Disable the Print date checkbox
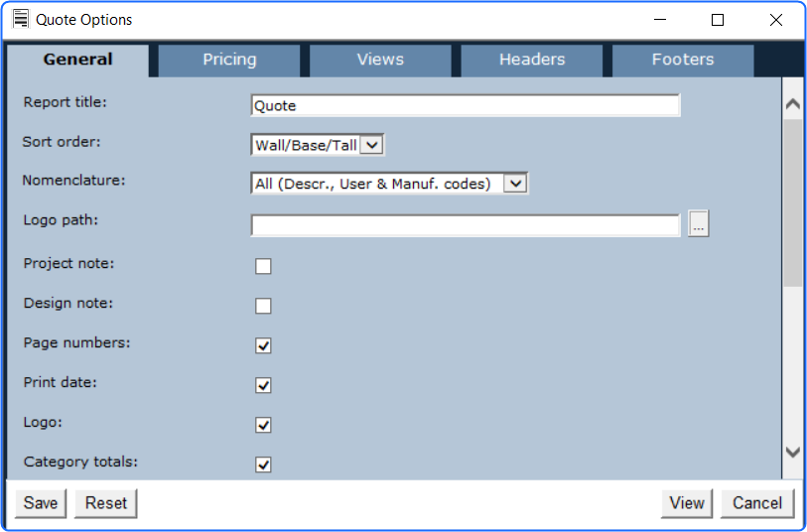The height and width of the screenshot is (532, 807). 263,385
